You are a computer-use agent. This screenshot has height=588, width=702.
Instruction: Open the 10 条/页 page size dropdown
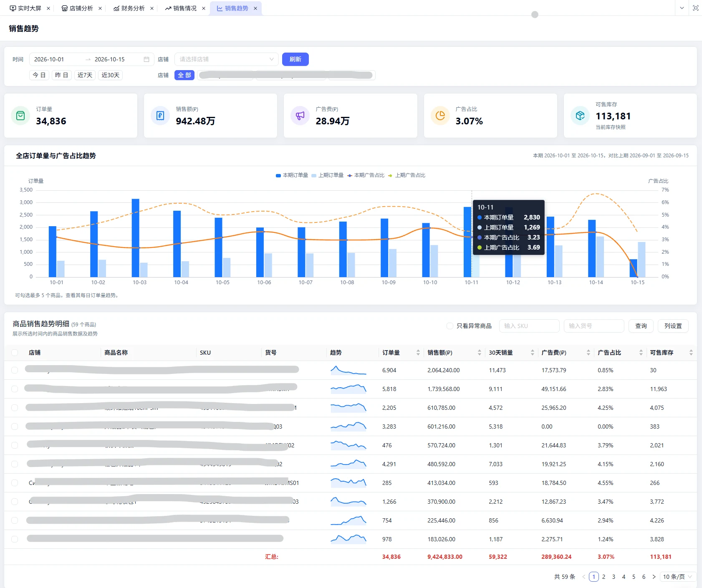[x=678, y=577]
